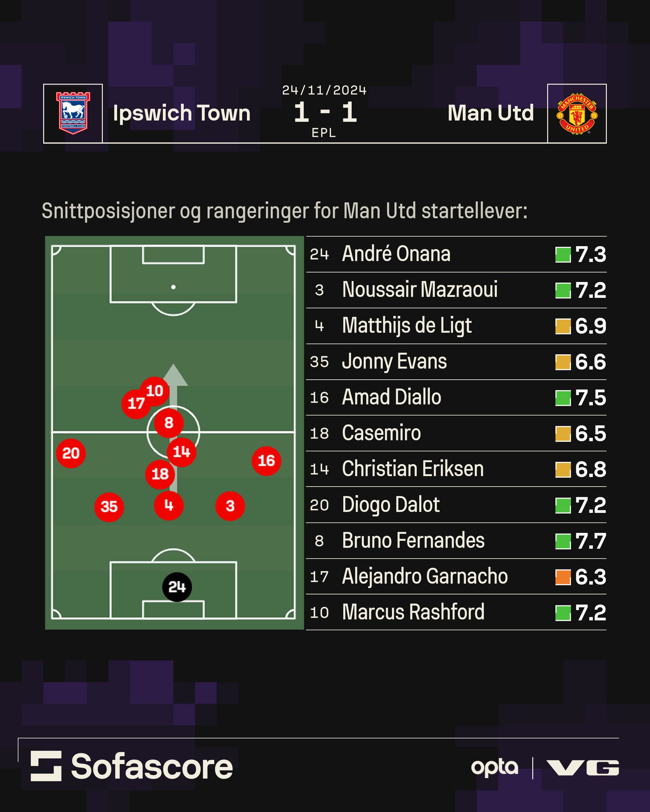Image resolution: width=650 pixels, height=812 pixels.
Task: Select player marker 20 on pitch
Action: 71,453
